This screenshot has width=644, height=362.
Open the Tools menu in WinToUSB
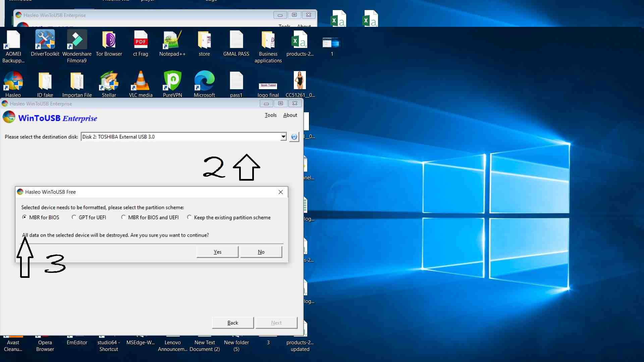point(271,115)
